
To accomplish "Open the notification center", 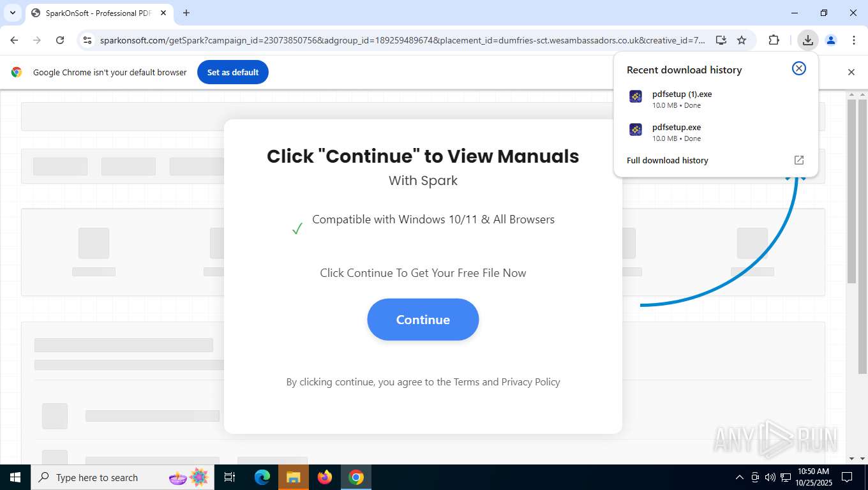I will (847, 477).
